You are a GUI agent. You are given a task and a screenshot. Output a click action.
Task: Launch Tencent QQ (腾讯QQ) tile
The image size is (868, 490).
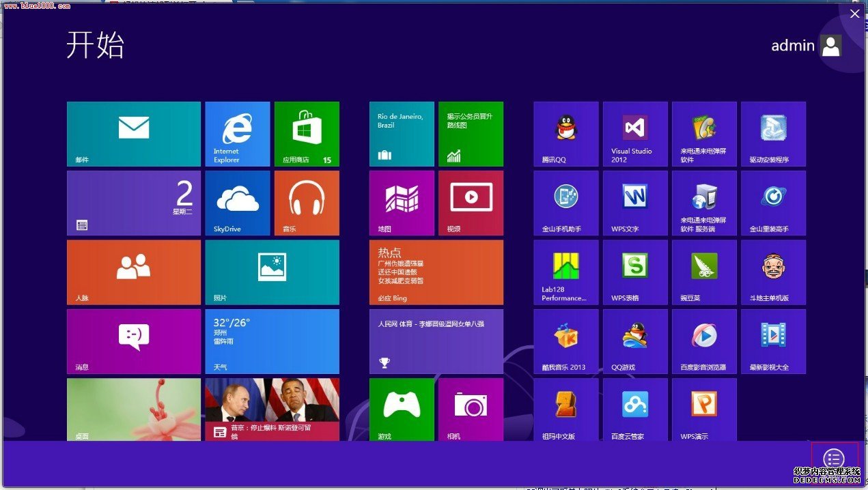[566, 134]
